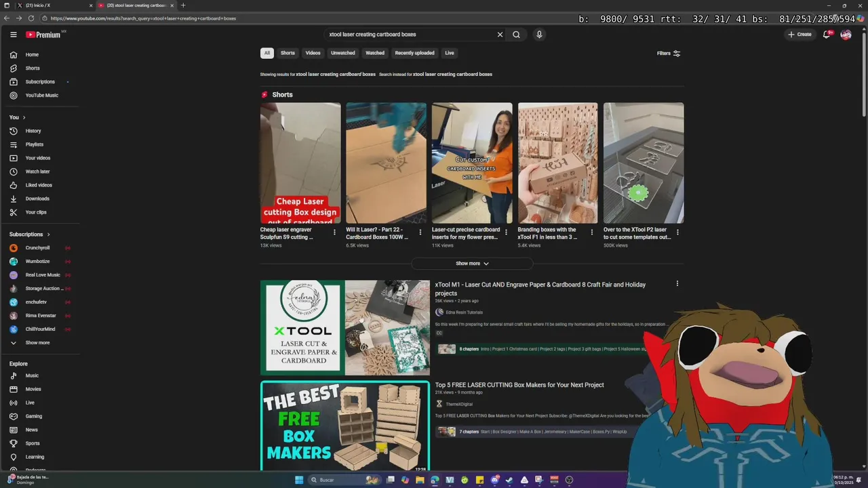868x488 pixels.
Task: Search instead for xtool laser creating cartboard boxes
Action: (x=452, y=75)
